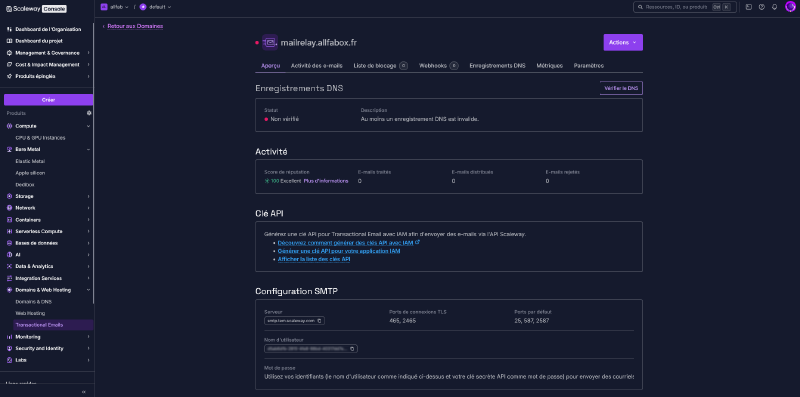Click the Data & Analytics icon

(10, 266)
